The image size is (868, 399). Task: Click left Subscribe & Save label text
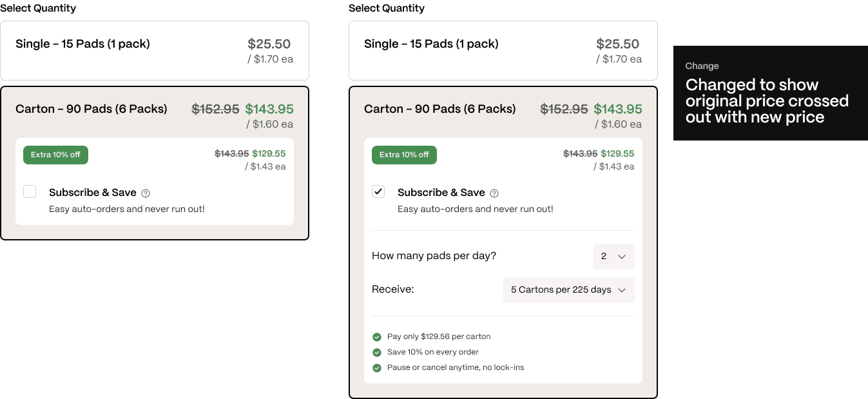click(93, 193)
